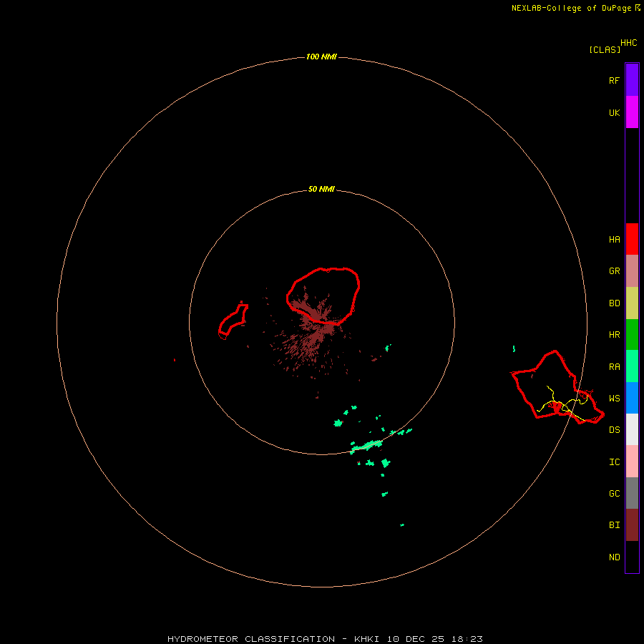This screenshot has height=644, width=644.
Task: Select the BD yellow legend swatch
Action: 632,303
